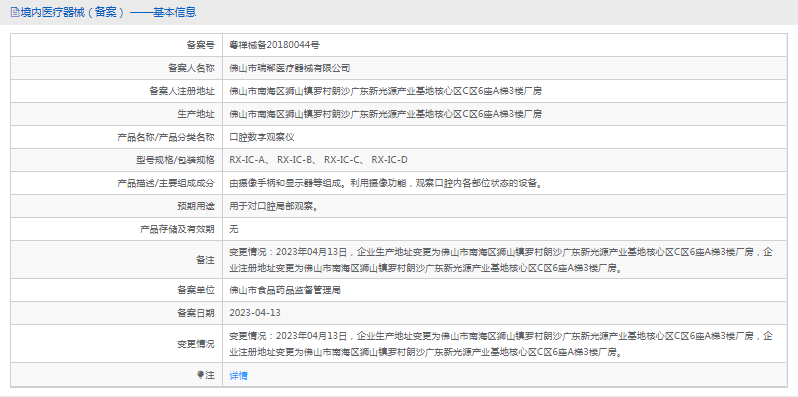Select the 产品描述/主要组成成分 label
The height and width of the screenshot is (397, 798).
click(x=166, y=183)
